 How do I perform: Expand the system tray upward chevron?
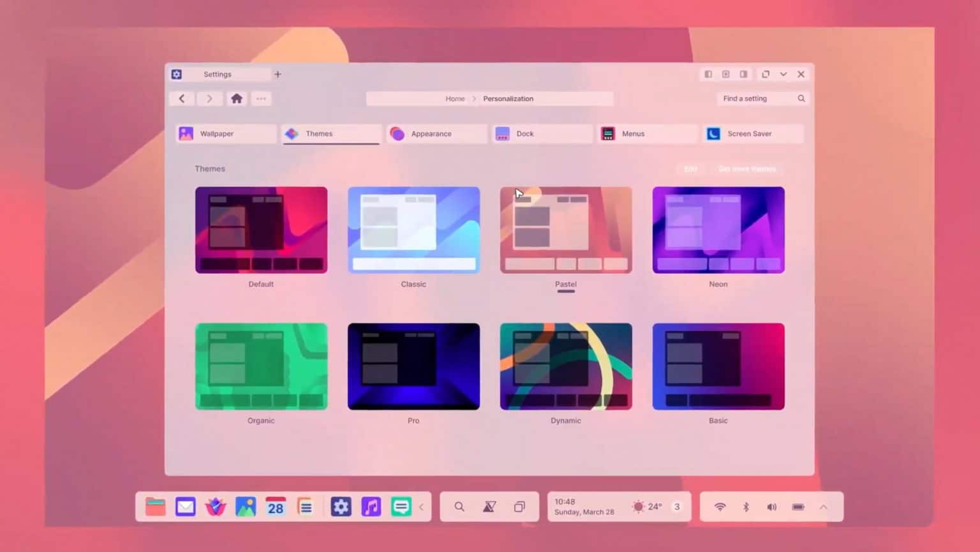pyautogui.click(x=824, y=506)
